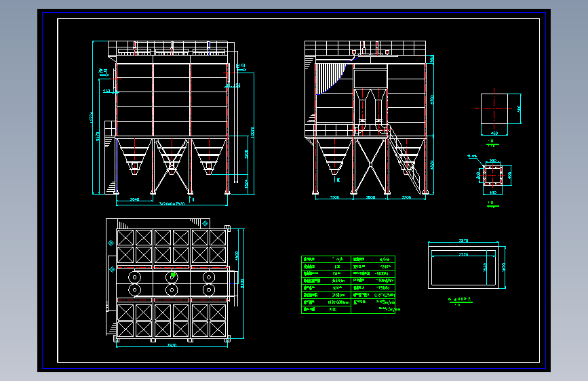Click the '450' dimension under square detail
This screenshot has width=588, height=381.
494,133
